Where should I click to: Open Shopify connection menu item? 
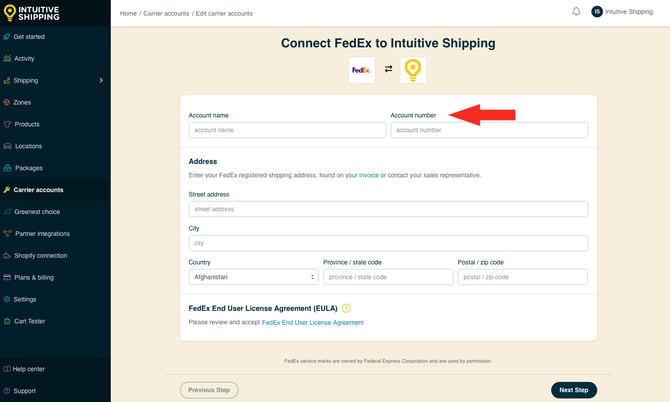tap(41, 255)
